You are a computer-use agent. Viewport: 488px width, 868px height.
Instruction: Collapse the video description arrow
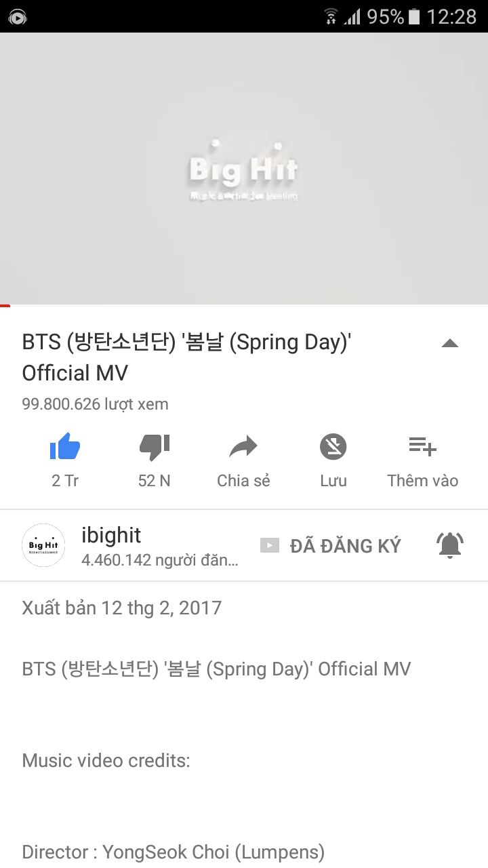(x=450, y=343)
